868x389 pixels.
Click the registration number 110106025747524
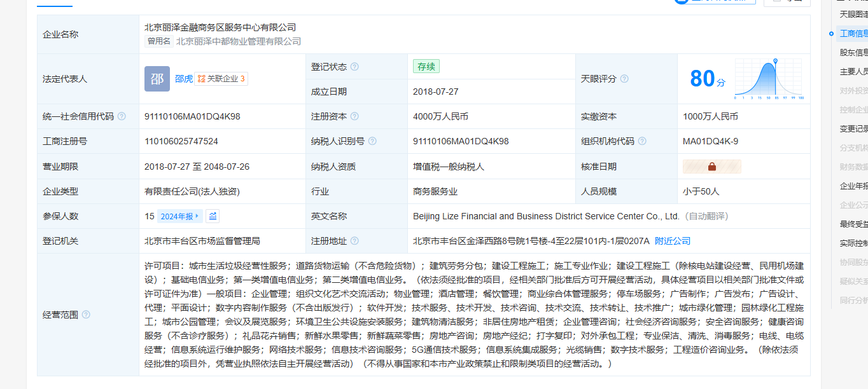click(181, 141)
